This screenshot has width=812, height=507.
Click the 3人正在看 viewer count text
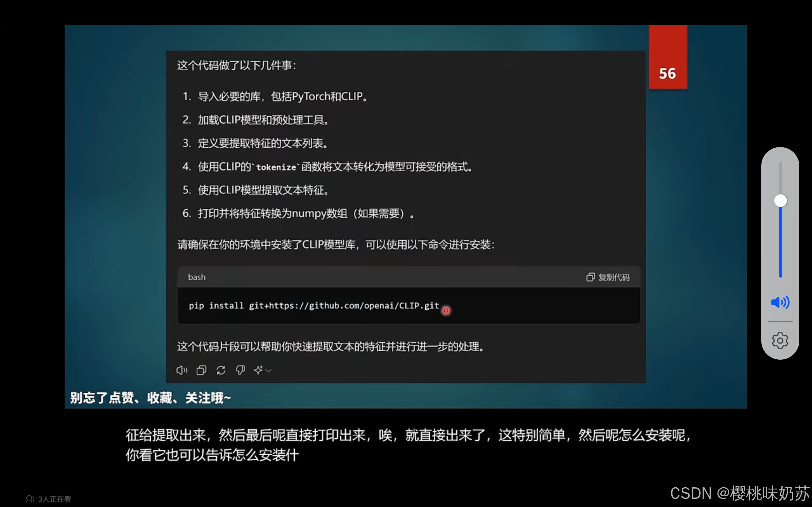click(55, 499)
